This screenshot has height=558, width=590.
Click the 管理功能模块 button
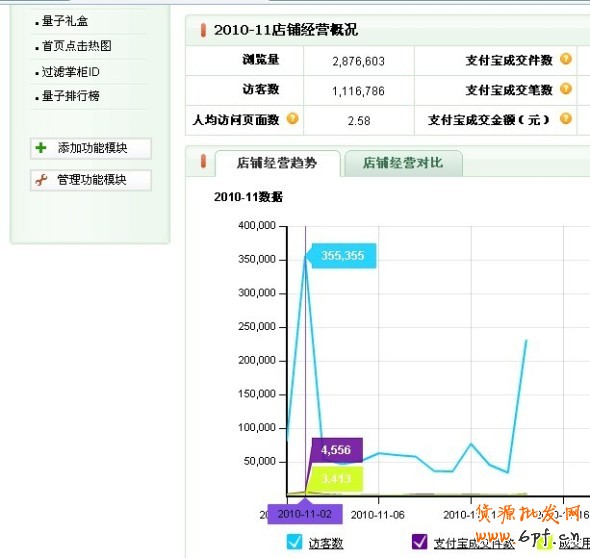[91, 180]
